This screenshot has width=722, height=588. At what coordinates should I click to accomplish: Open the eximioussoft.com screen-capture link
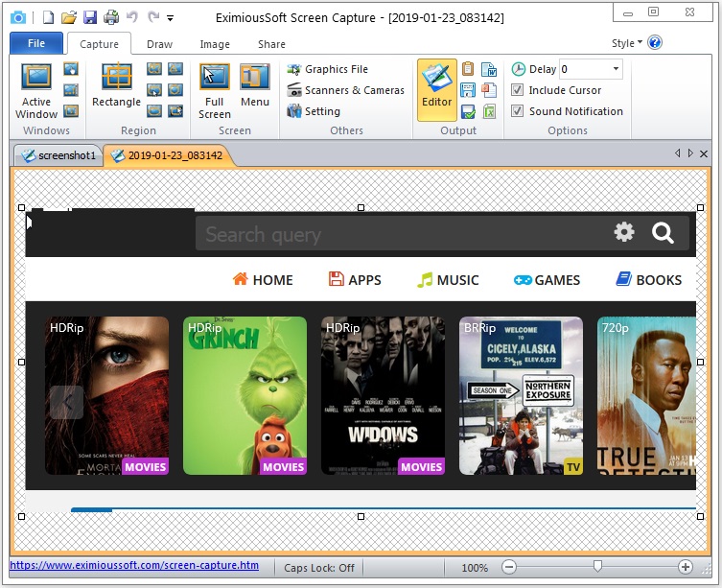click(x=134, y=565)
